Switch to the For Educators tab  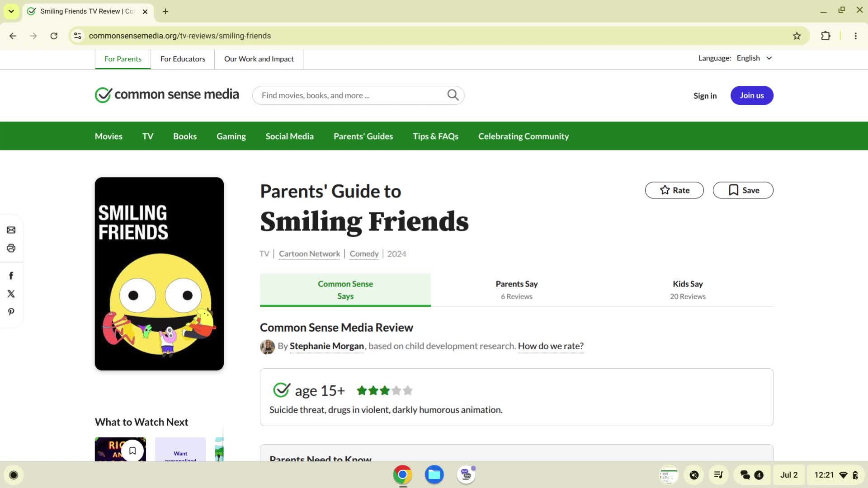[183, 59]
